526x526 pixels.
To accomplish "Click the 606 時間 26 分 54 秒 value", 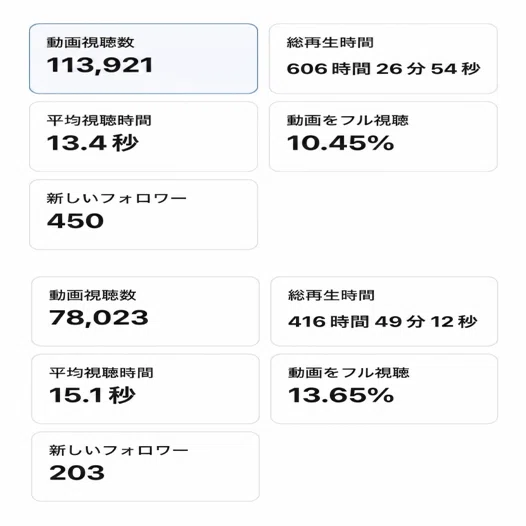I will click(x=383, y=69).
